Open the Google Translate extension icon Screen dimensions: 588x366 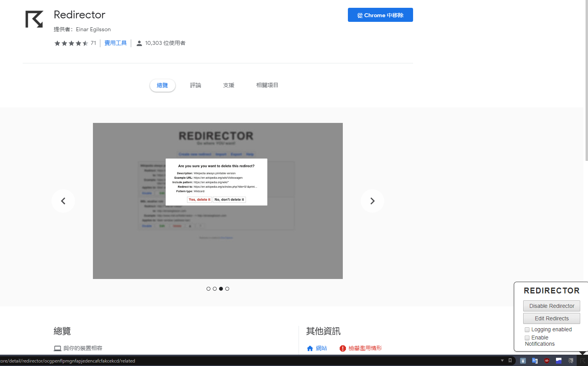point(535,361)
